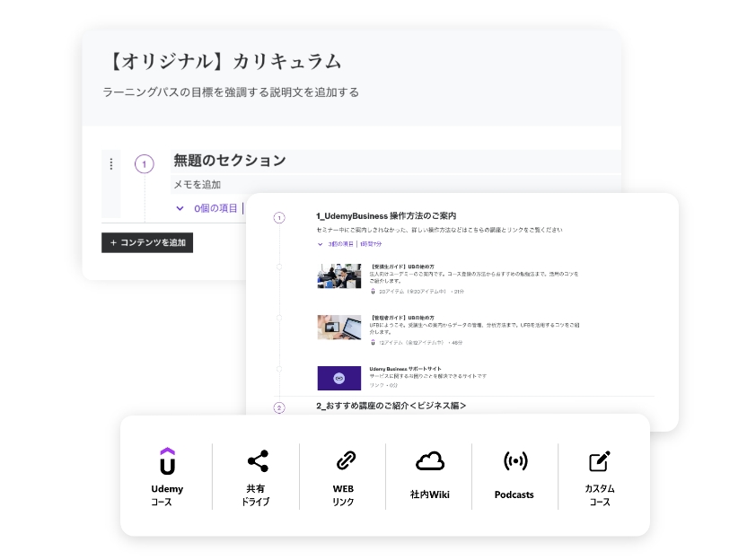Click the 2_おすすめ講座のご紹介 heading

391,406
